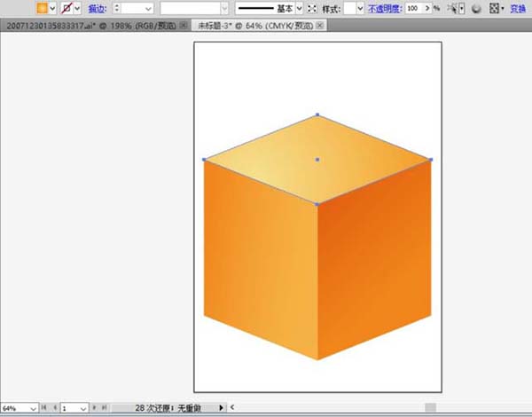Click the right anchor point of the top face

(x=431, y=160)
